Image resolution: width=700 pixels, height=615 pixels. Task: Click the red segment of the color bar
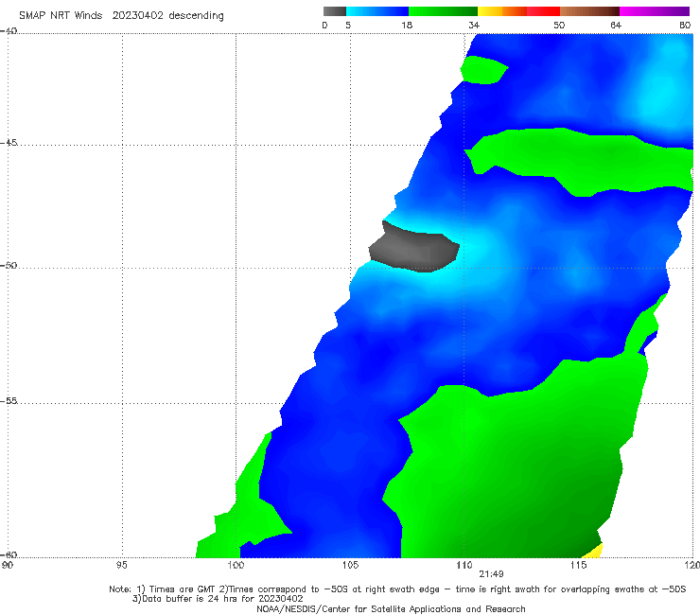pyautogui.click(x=543, y=11)
